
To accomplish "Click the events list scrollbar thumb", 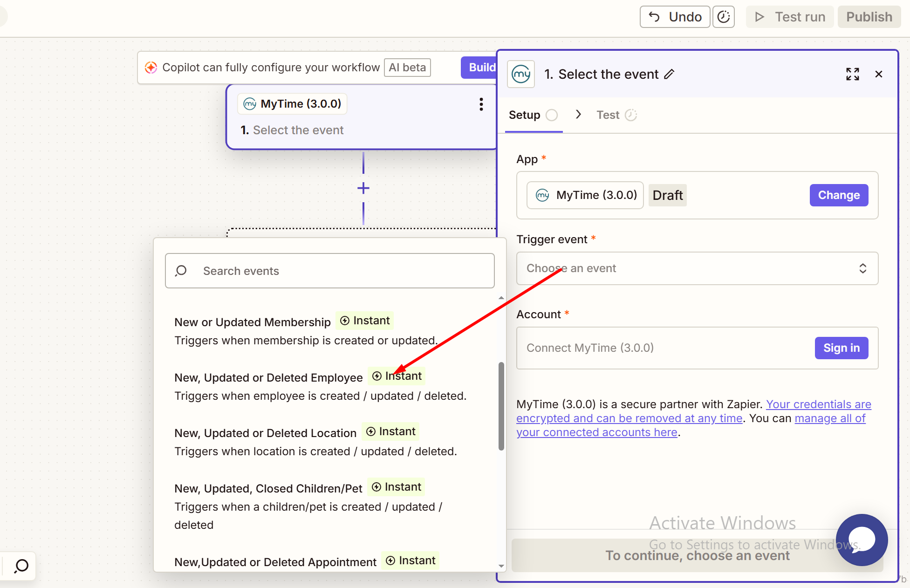I will (501, 405).
